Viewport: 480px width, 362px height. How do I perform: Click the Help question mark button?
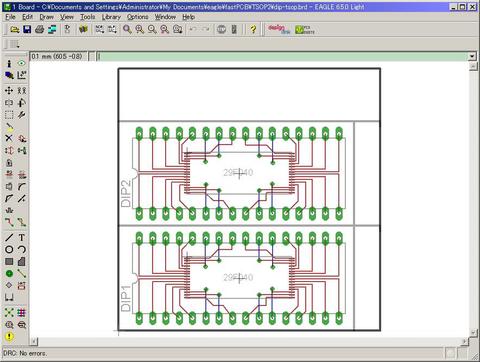click(253, 29)
